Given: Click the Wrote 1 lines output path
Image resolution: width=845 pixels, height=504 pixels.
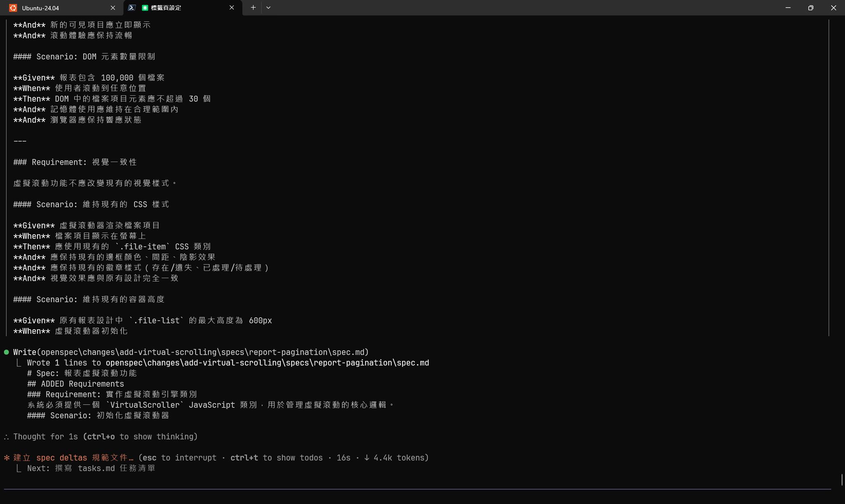Looking at the screenshot, I should pos(267,363).
